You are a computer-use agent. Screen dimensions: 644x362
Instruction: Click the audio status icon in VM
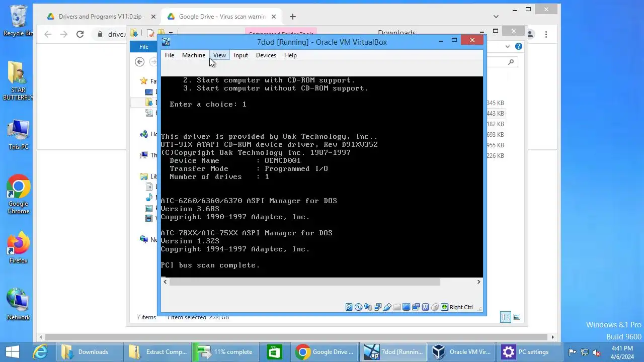(368, 307)
